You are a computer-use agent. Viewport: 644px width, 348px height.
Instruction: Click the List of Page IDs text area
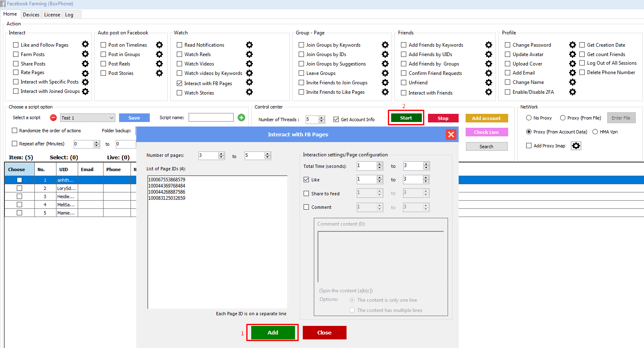click(x=218, y=242)
